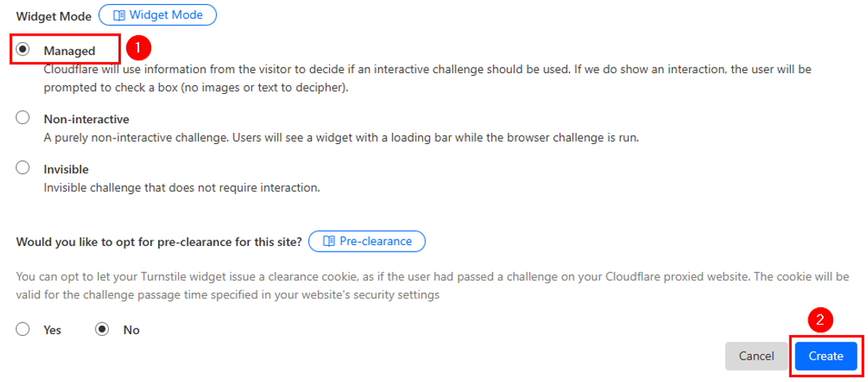Click the "No" text label
Viewport: 868px width, 382px height.
(131, 330)
